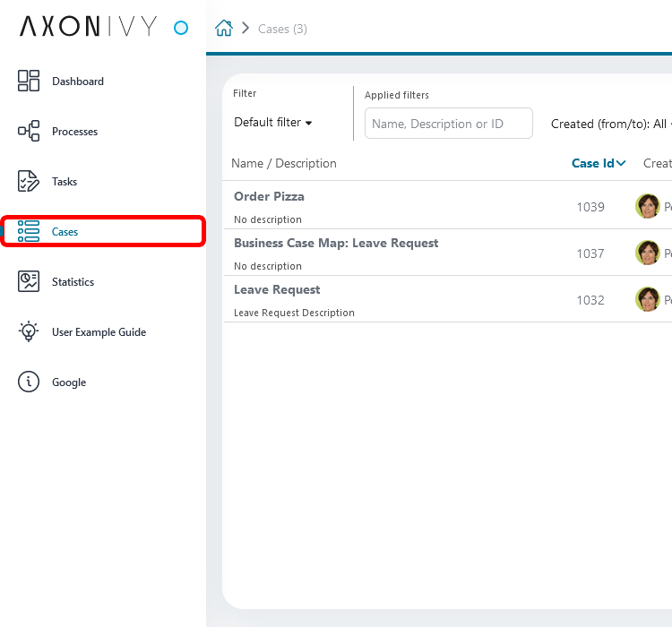Go home via the breadcrumb house icon

pos(224,29)
